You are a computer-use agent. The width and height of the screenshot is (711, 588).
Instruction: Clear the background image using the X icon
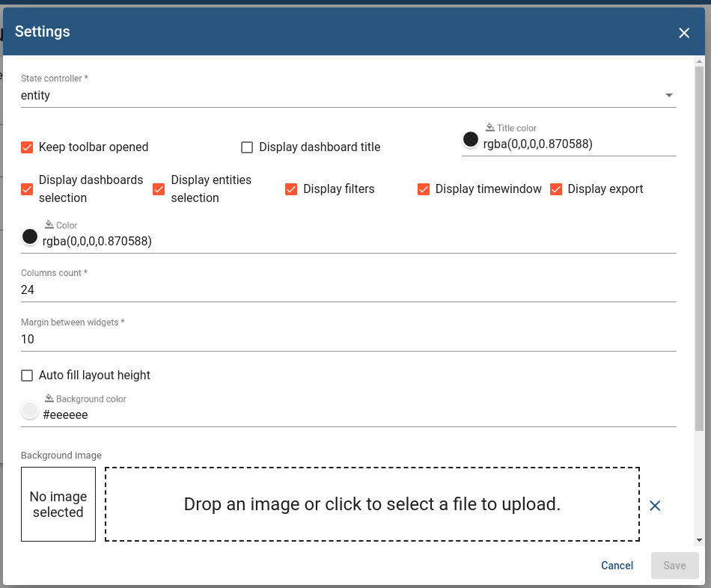tap(655, 505)
